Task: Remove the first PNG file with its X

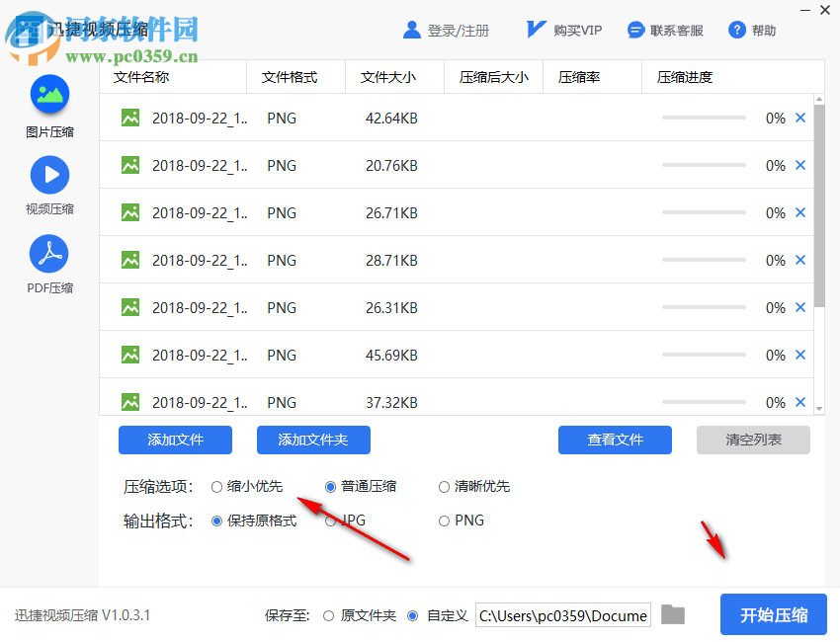Action: point(800,118)
